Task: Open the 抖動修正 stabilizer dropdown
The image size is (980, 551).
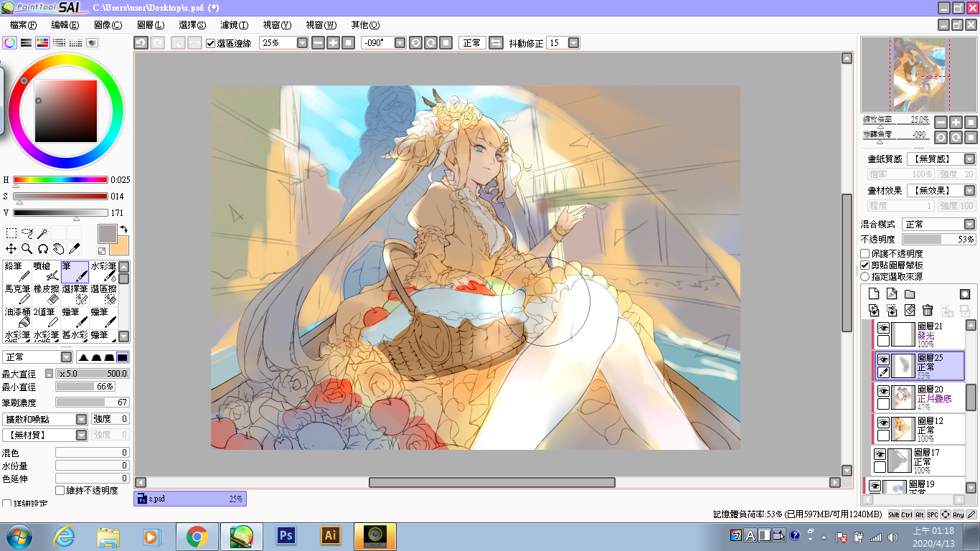Action: pos(574,43)
